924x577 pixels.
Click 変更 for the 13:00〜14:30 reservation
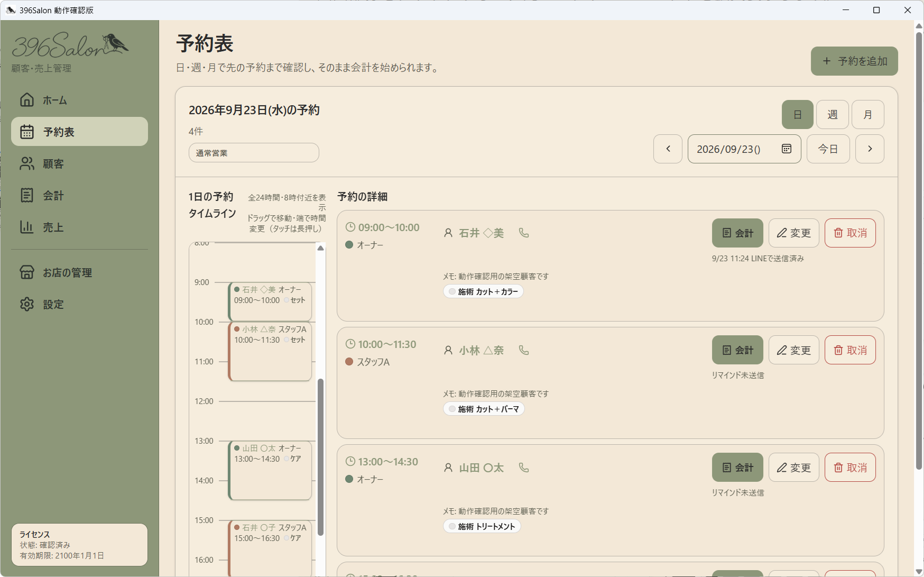(794, 468)
